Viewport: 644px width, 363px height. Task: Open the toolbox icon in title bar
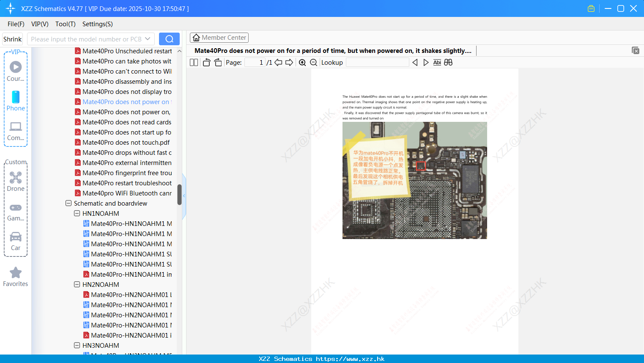591,8
